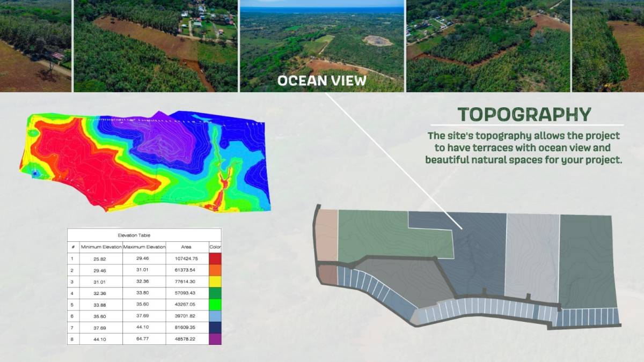The width and height of the screenshot is (644, 362).
Task: Click the red color swatch in row 1
Action: pos(215,258)
